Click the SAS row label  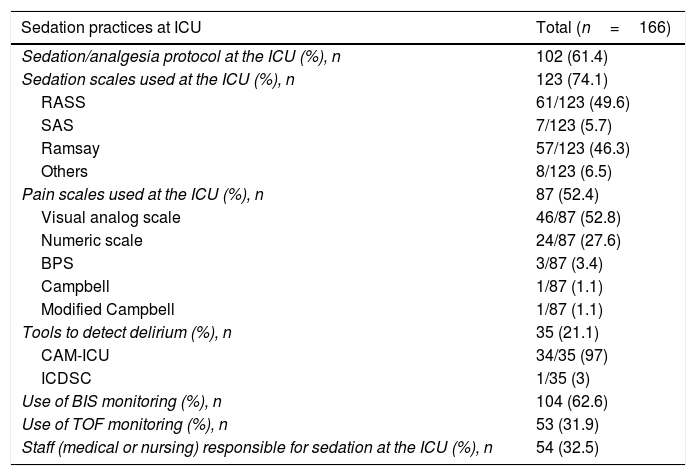57,125
